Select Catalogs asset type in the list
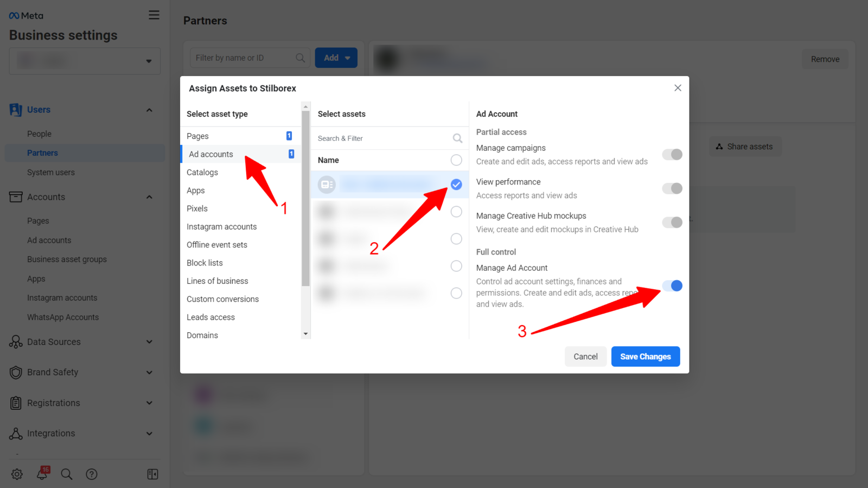The height and width of the screenshot is (488, 868). [202, 173]
